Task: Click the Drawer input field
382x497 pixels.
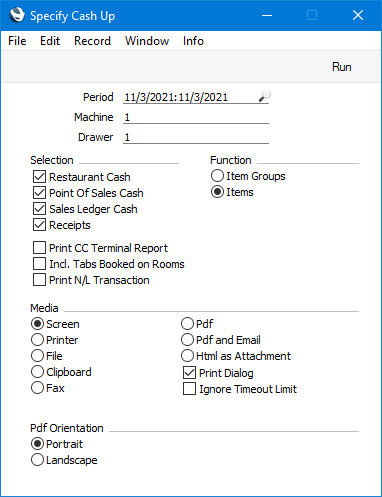Action: (x=196, y=137)
